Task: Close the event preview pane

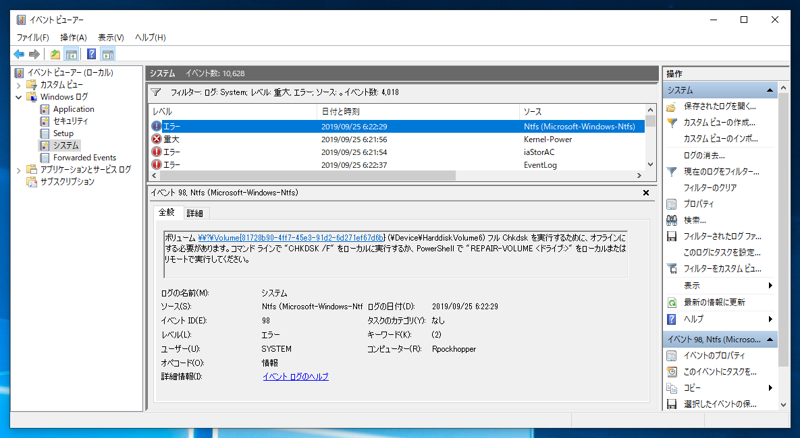Action: pos(646,192)
